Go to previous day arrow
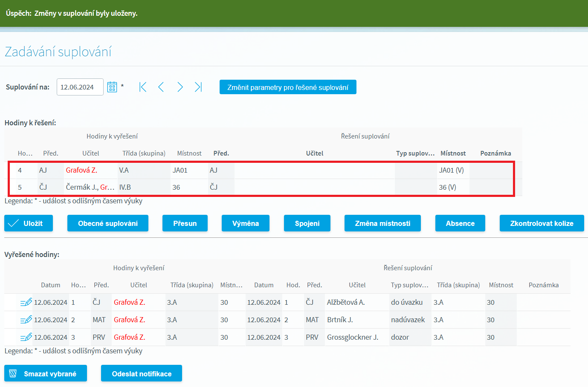Viewport: 588px width, 387px height. coord(161,87)
